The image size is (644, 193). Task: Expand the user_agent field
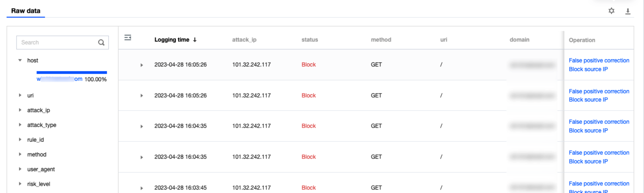20,169
